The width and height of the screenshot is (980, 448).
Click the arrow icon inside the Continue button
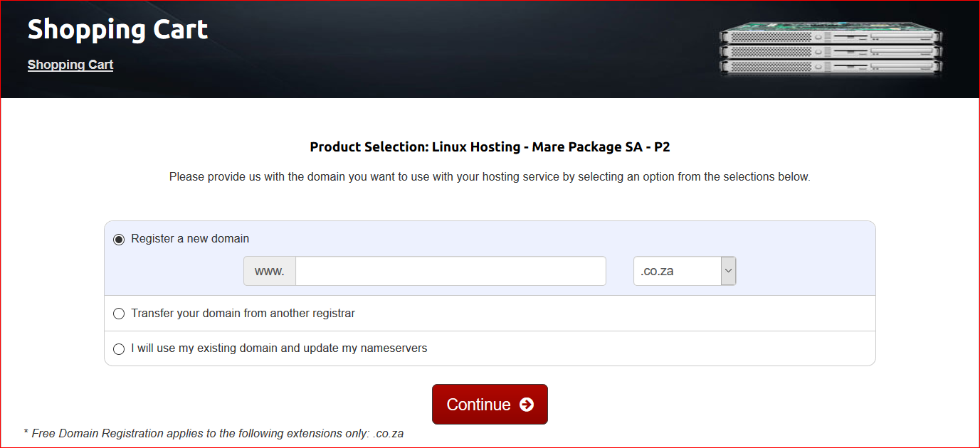[x=527, y=405]
